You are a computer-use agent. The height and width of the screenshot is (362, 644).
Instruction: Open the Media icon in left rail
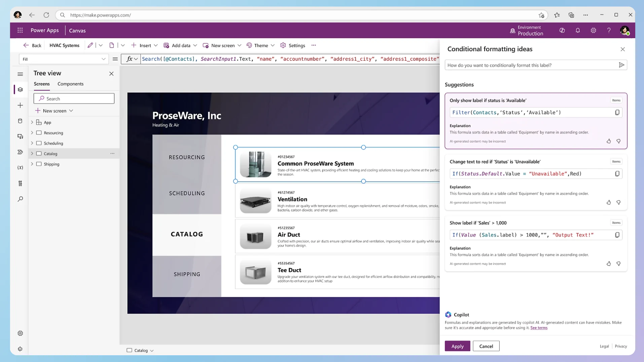20,136
